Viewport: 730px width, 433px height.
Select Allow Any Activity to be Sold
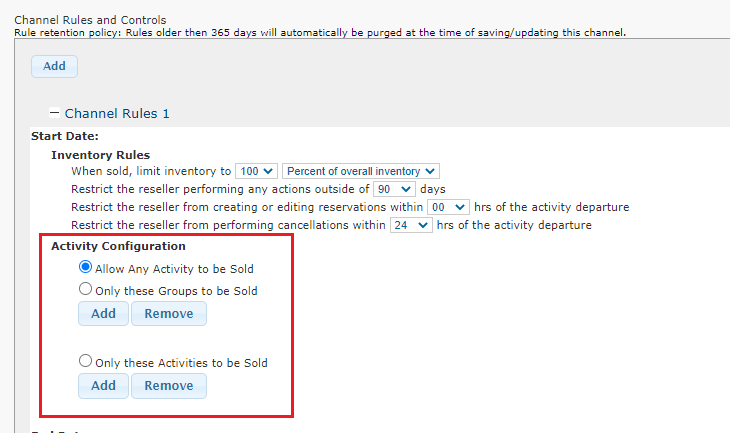[x=85, y=268]
